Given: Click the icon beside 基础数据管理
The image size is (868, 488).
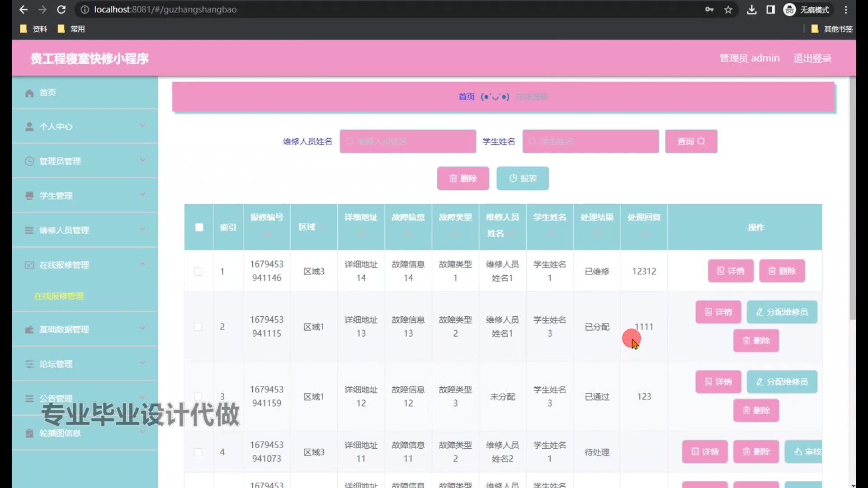Looking at the screenshot, I should coord(29,329).
